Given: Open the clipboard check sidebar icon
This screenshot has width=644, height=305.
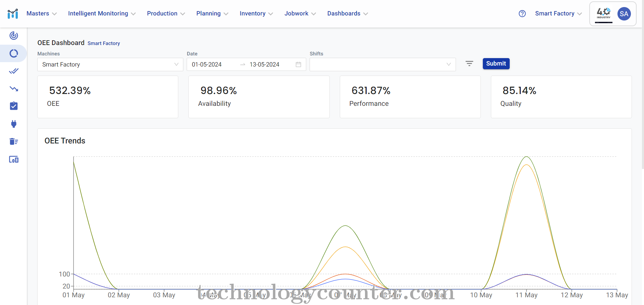Looking at the screenshot, I should 14,106.
